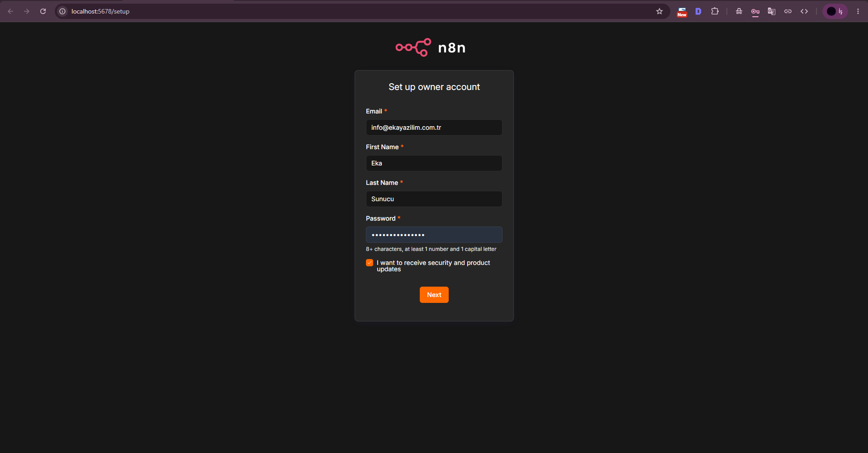The height and width of the screenshot is (453, 868).
Task: Click the browser back arrow
Action: tap(10, 11)
